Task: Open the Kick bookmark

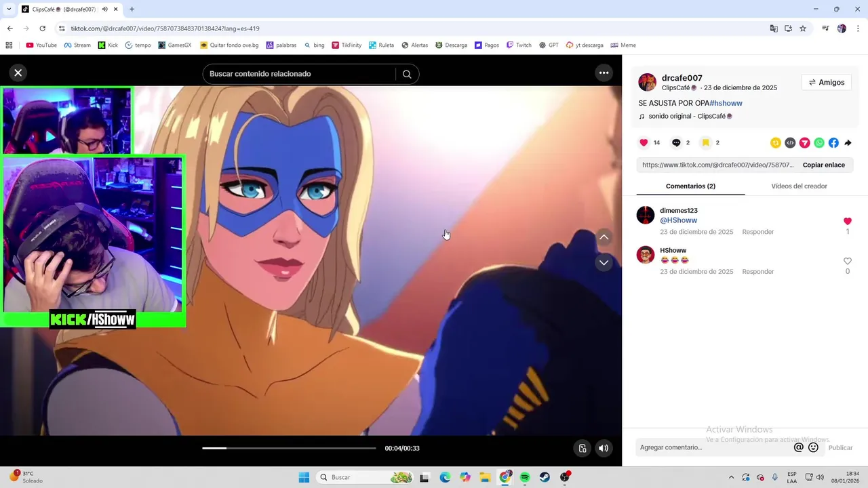Action: (108, 45)
